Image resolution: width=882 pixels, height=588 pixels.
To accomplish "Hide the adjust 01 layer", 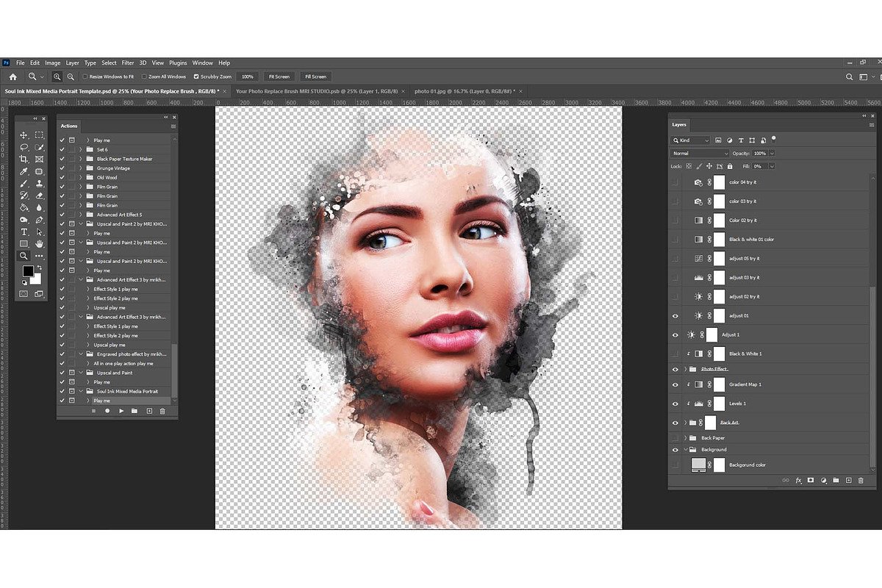I will [x=675, y=315].
